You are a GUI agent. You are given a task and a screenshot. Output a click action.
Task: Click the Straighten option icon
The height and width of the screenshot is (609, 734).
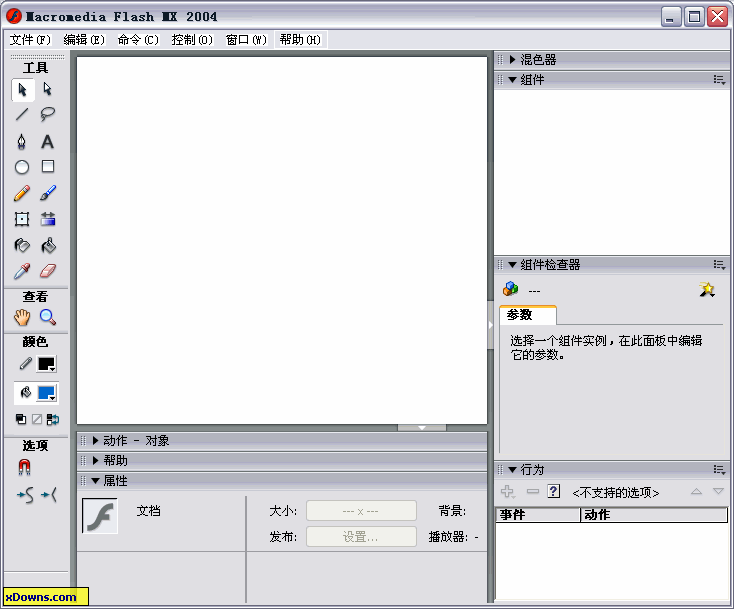(x=49, y=495)
